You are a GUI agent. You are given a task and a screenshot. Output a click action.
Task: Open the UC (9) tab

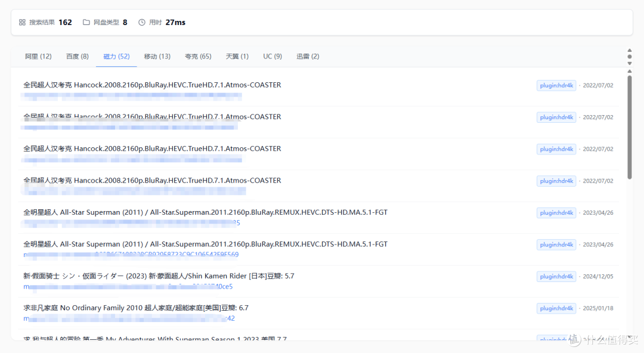point(273,56)
